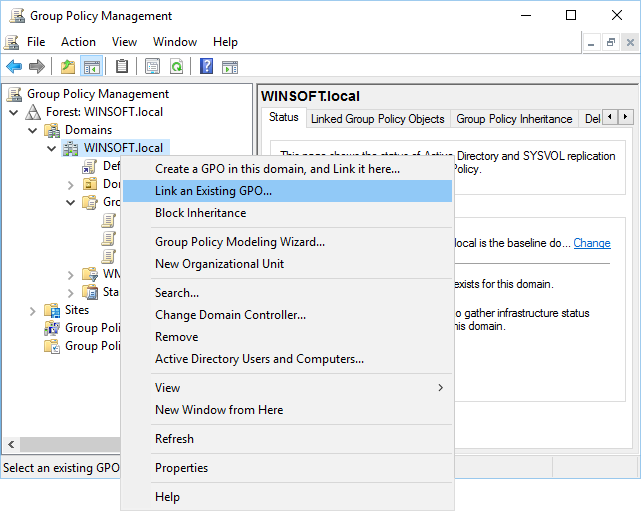The height and width of the screenshot is (511, 641).
Task: Open the View submenu arrow in context menu
Action: click(440, 388)
